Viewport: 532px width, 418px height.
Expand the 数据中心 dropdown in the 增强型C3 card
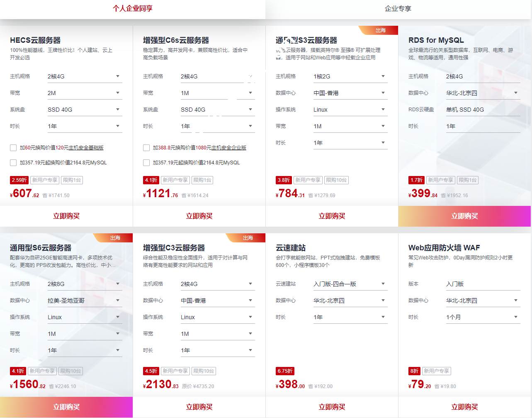tap(218, 301)
